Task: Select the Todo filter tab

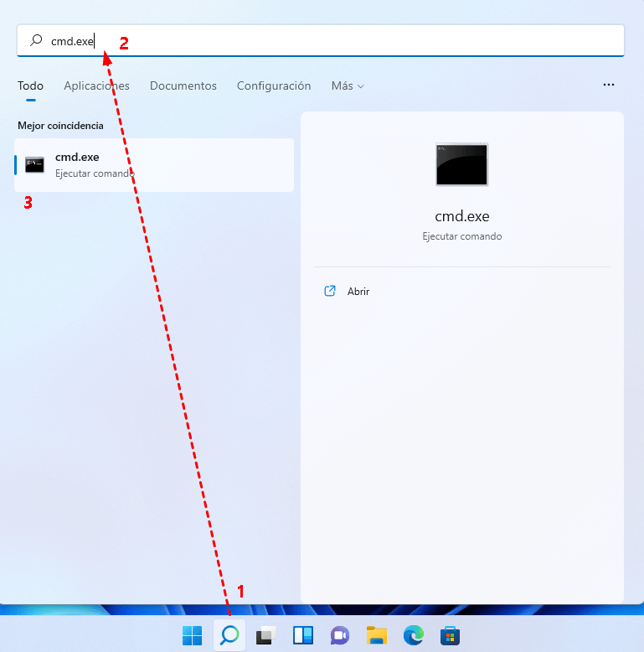Action: coord(30,85)
